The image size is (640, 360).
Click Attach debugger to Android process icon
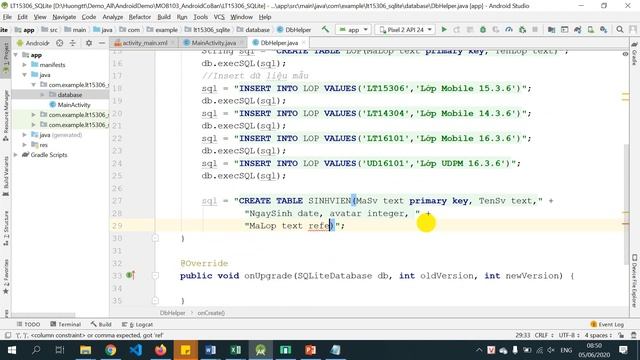coord(522,29)
